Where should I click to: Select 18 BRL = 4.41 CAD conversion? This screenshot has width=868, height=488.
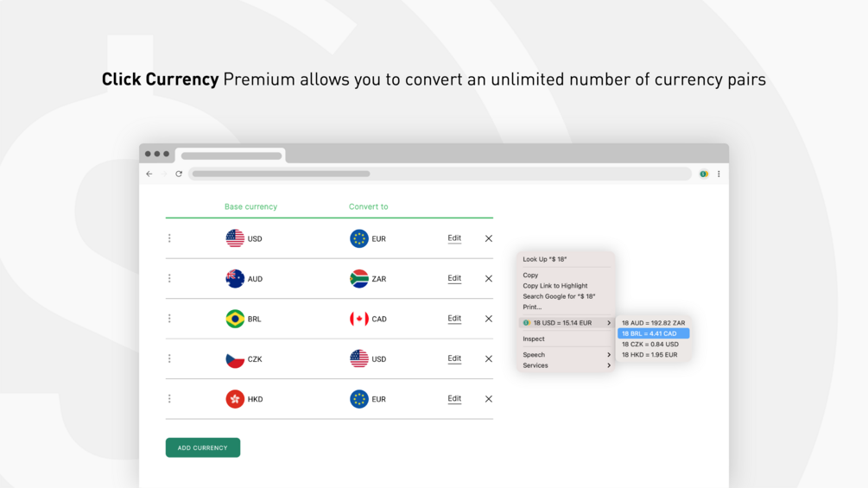pyautogui.click(x=653, y=333)
